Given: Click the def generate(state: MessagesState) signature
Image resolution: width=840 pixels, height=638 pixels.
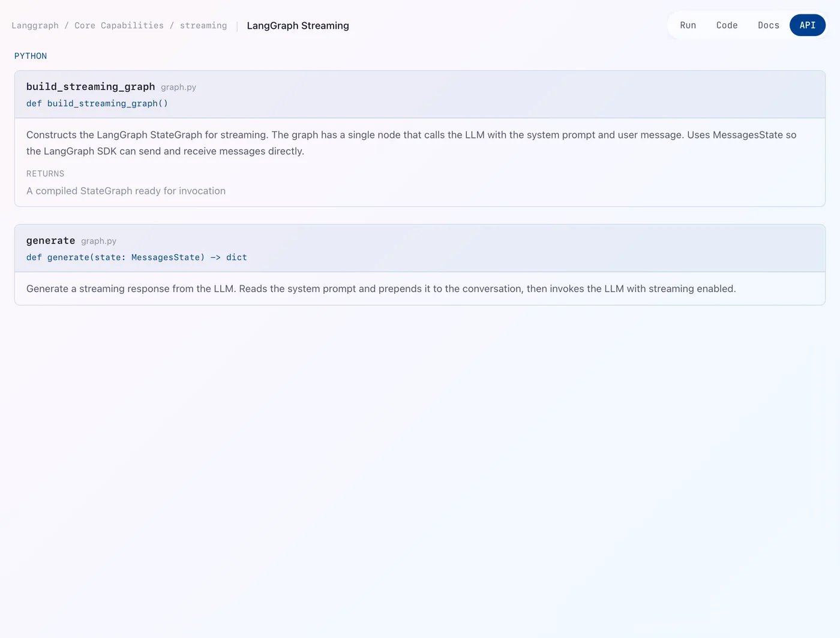Looking at the screenshot, I should 137,257.
